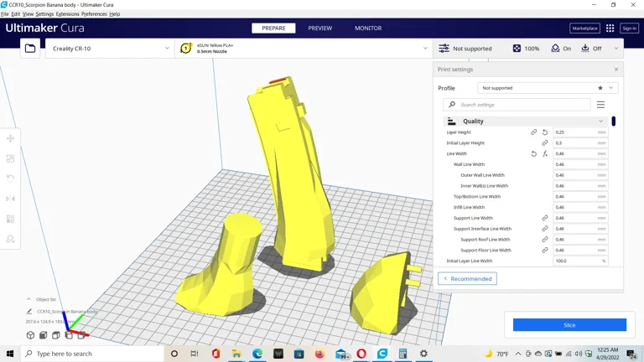Viewport: 644px width, 362px height.
Task: Click the Recommended button
Action: [467, 278]
